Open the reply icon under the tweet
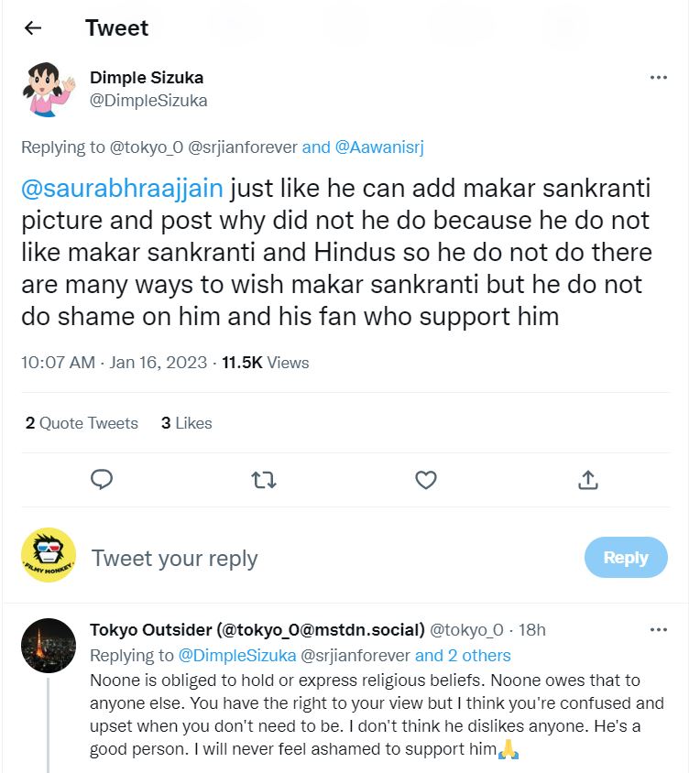700x773 pixels. coord(102,480)
